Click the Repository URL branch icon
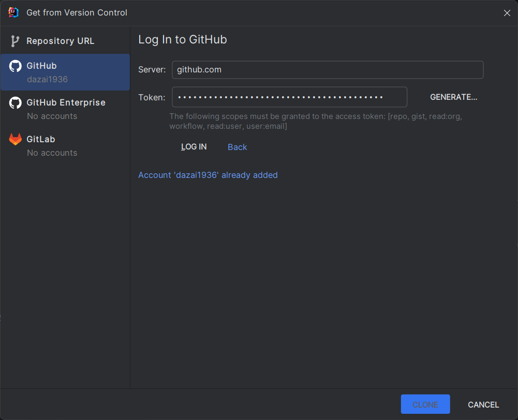Viewport: 518px width, 420px height. [x=15, y=41]
